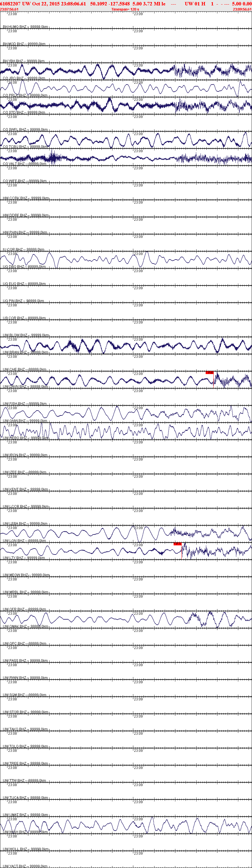Click the UW 01 H header text
Viewport: 252px width, 868px height.
195,4
